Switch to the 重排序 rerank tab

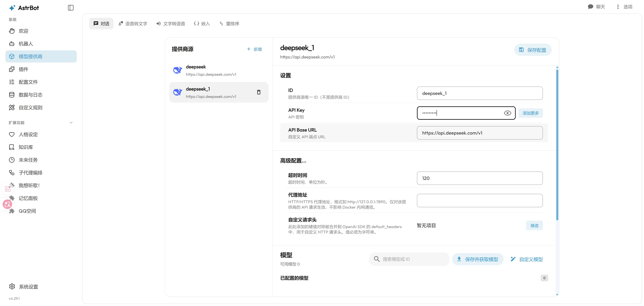point(229,24)
